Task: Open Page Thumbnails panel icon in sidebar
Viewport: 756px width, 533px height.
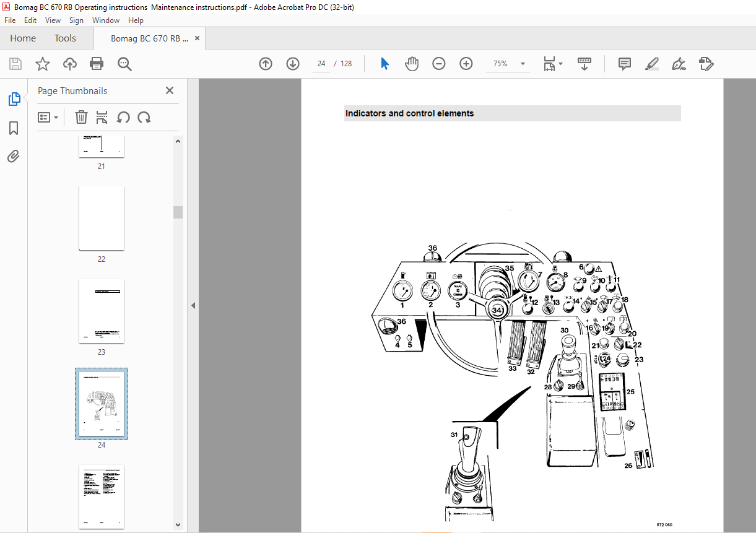Action: [x=14, y=99]
